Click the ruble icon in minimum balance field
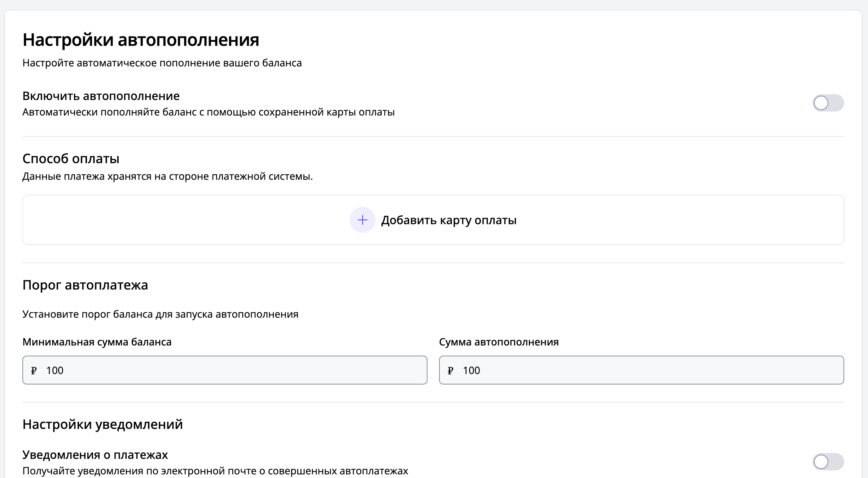The width and height of the screenshot is (868, 478). pyautogui.click(x=34, y=371)
